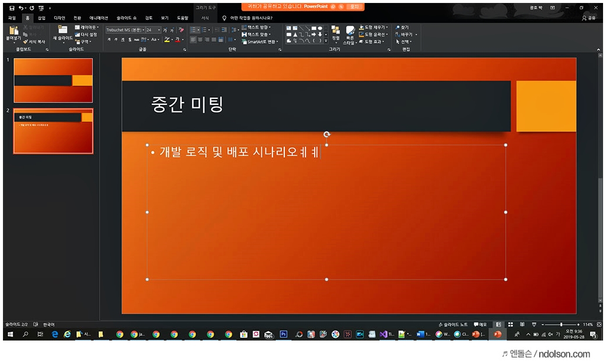606x364 pixels.
Task: Select slide 1 thumbnail
Action: tap(53, 80)
